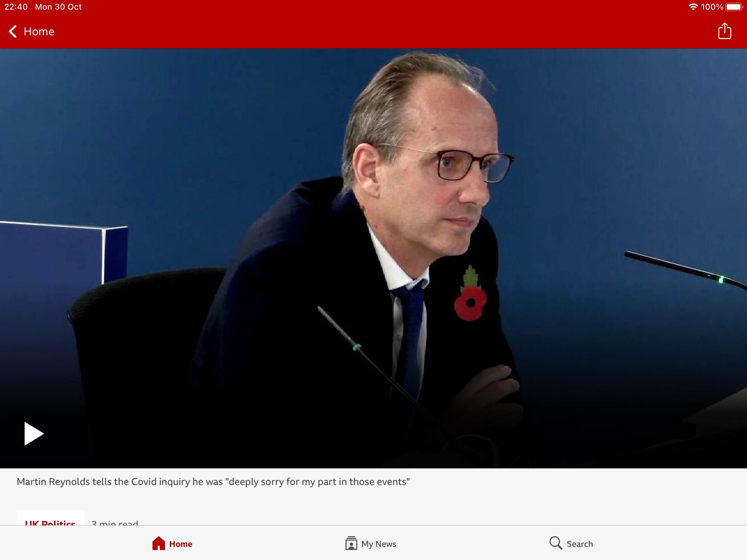The width and height of the screenshot is (747, 560).
Task: Tap the My News portrait icon
Action: pos(351,543)
